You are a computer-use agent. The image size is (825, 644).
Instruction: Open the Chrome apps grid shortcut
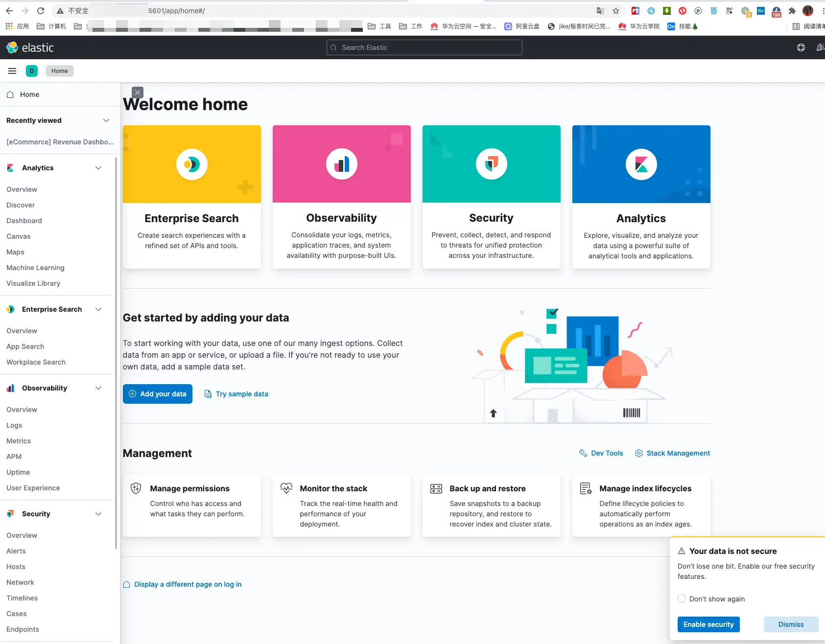pyautogui.click(x=9, y=26)
